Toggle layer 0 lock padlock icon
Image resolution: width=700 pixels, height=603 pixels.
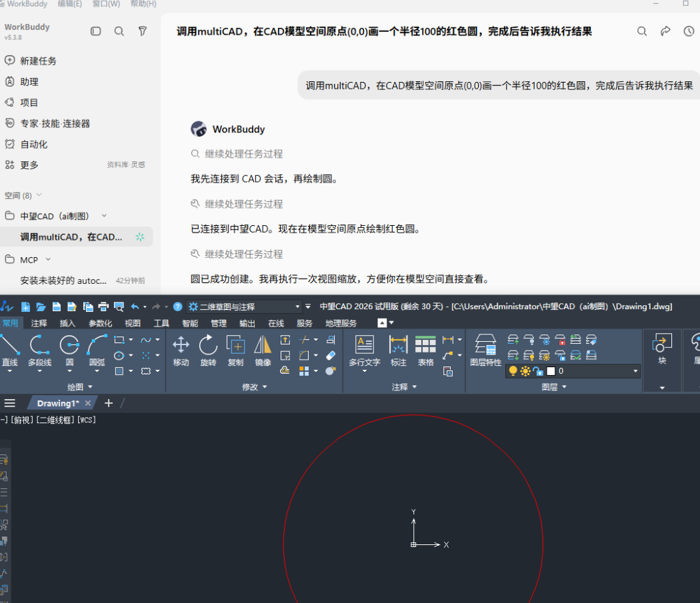tap(539, 371)
